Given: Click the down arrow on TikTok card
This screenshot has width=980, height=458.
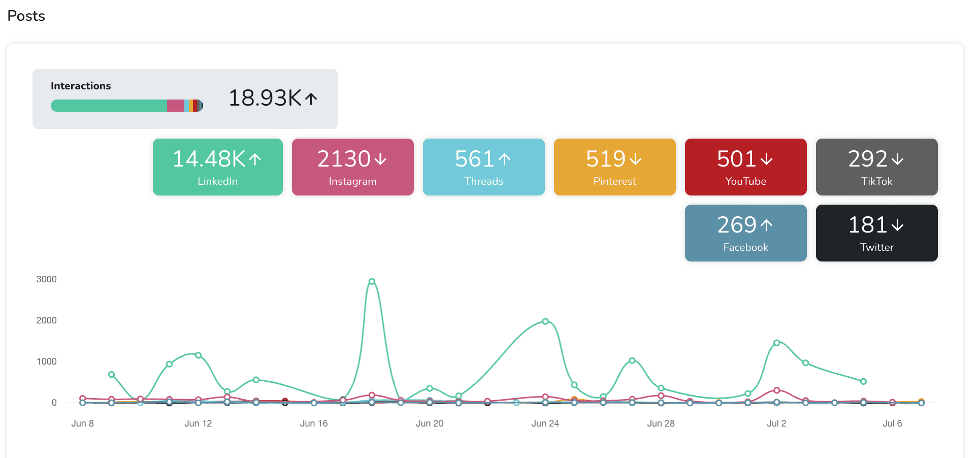Looking at the screenshot, I should (897, 159).
